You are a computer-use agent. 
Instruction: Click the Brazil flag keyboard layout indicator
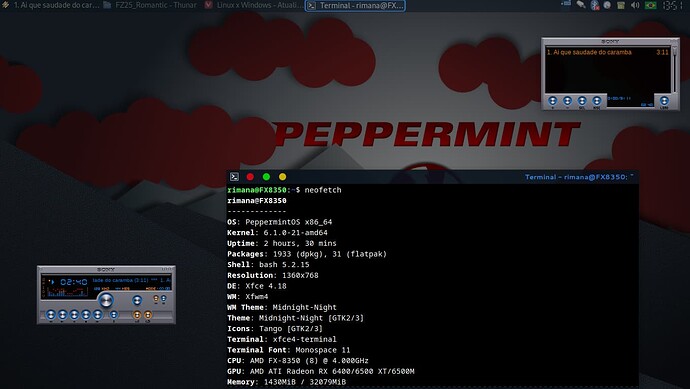coord(650,5)
